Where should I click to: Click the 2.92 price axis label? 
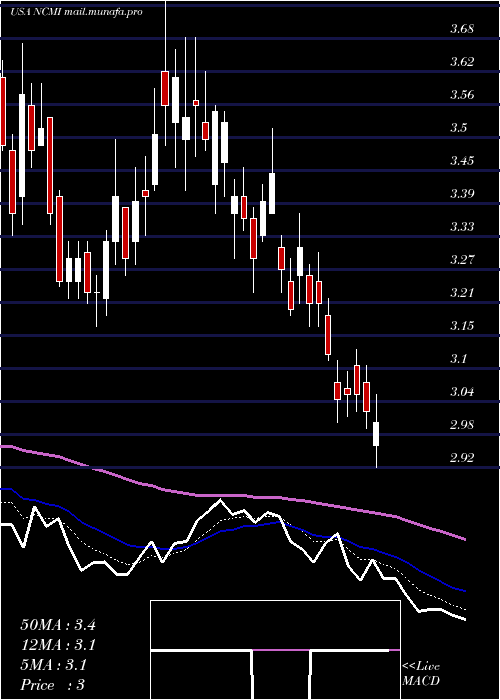point(461,457)
